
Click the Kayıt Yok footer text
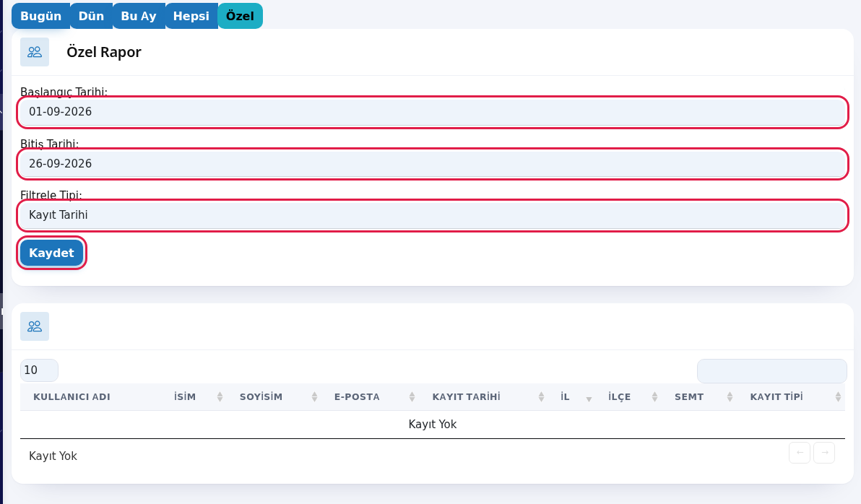(x=53, y=456)
